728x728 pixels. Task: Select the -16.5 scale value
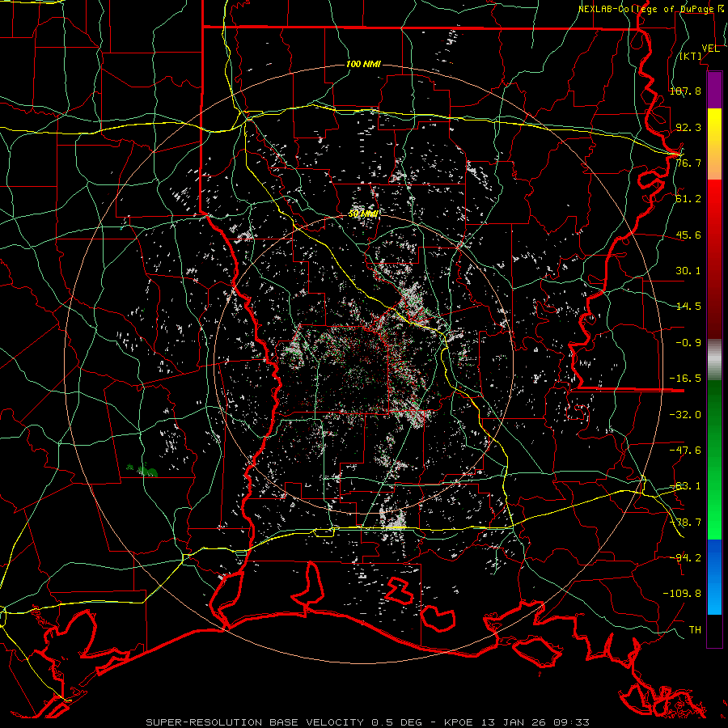685,379
